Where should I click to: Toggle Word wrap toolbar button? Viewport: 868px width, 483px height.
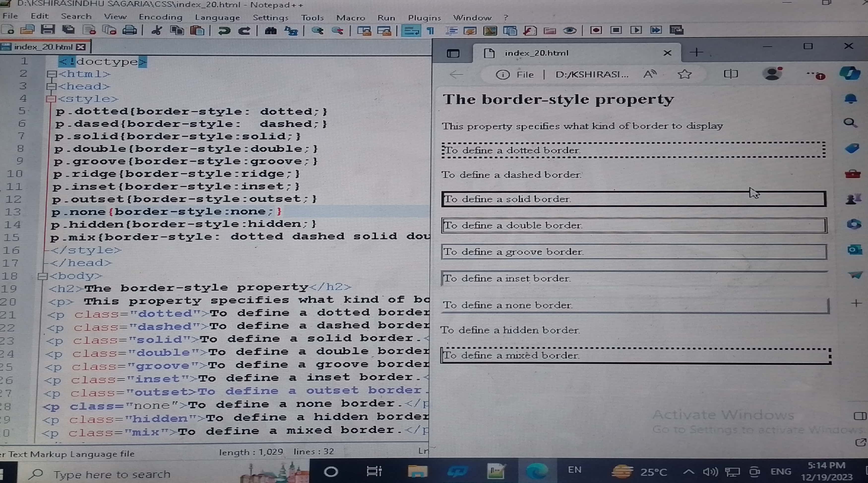(x=411, y=31)
